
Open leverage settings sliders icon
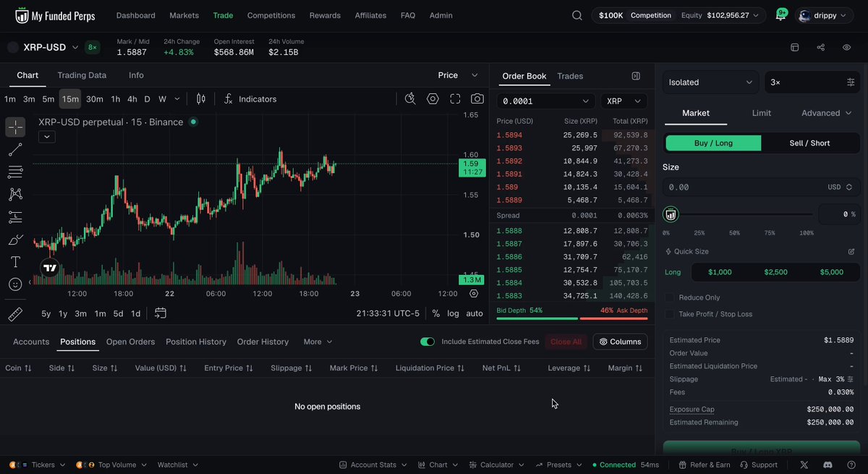(x=851, y=82)
